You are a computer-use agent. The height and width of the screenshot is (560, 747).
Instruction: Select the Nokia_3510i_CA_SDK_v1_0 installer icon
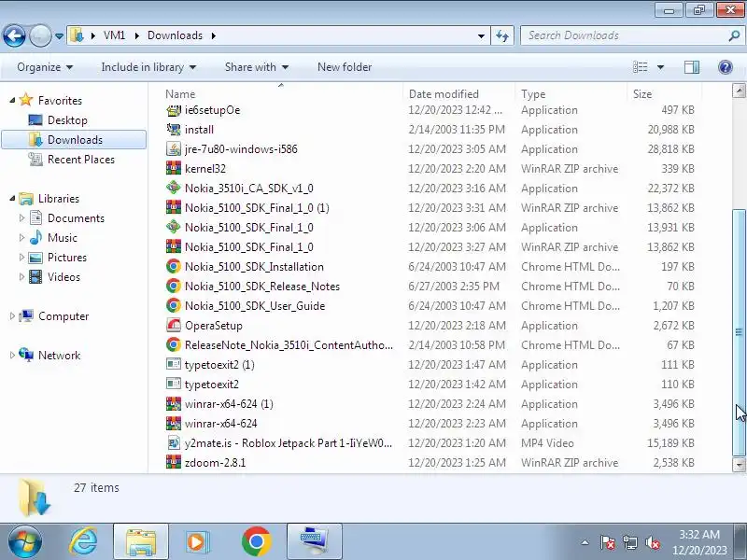coord(174,189)
